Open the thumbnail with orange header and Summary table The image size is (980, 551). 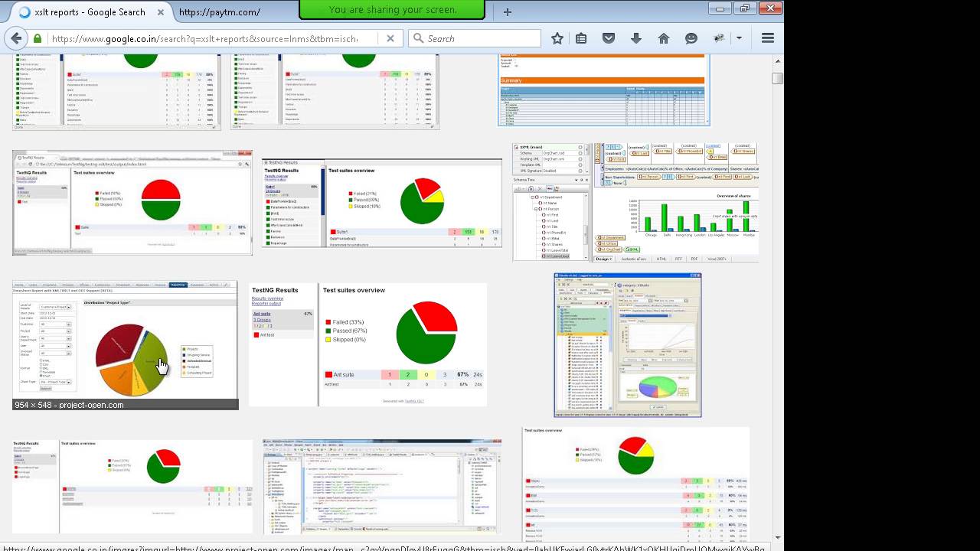(603, 90)
